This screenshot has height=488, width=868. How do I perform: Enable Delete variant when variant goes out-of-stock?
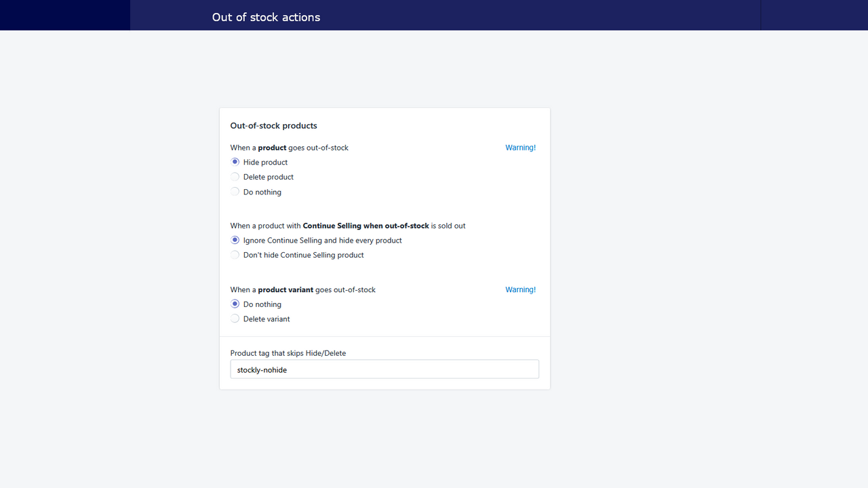pos(235,319)
